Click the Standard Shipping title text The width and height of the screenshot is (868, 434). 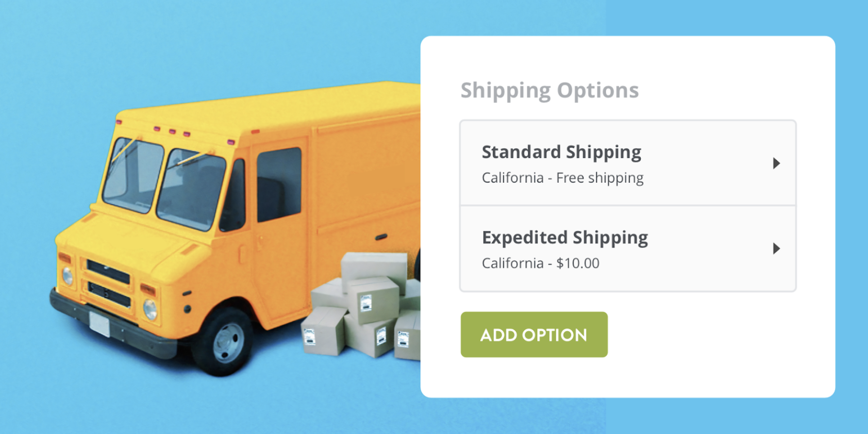pos(561,151)
